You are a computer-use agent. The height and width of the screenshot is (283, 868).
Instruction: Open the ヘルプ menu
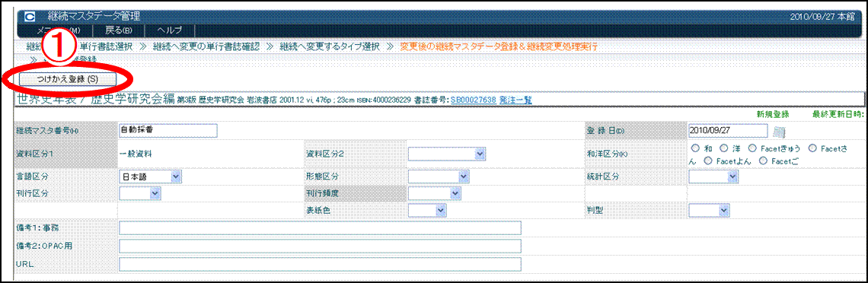(x=169, y=30)
